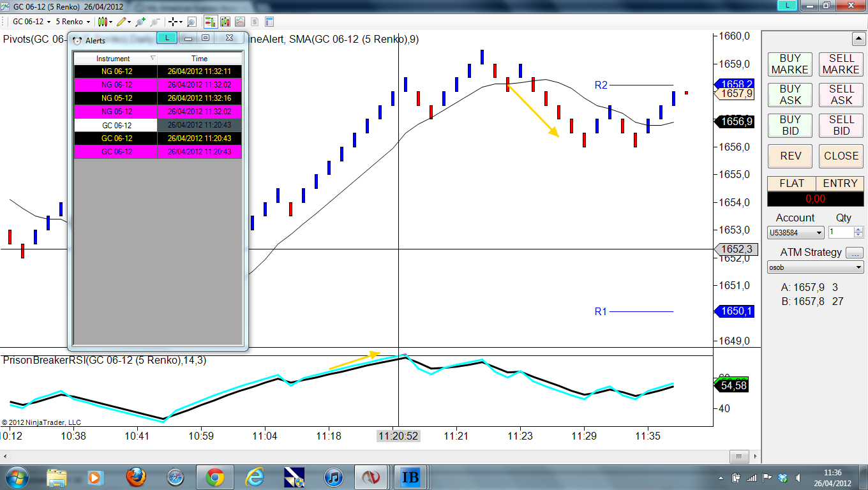Expand the 5 Renko interval dropdown
The height and width of the screenshot is (490, 868).
pos(73,22)
